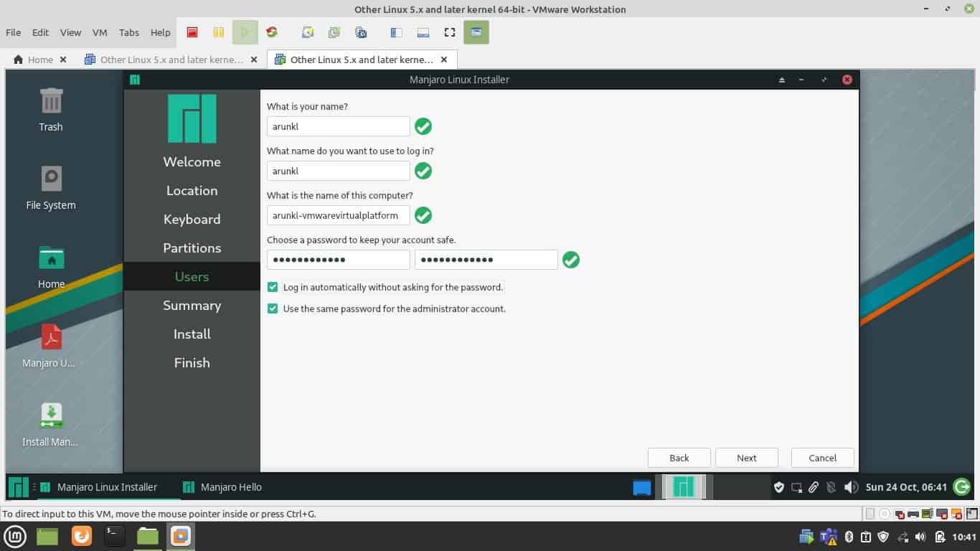980x551 pixels.
Task: Click the computer name input field
Action: point(338,215)
